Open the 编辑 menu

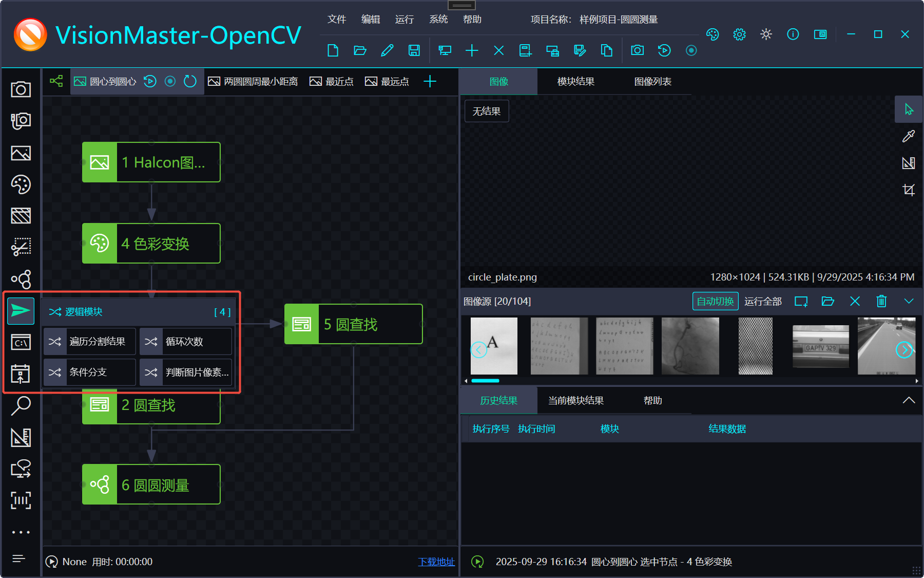coord(371,20)
